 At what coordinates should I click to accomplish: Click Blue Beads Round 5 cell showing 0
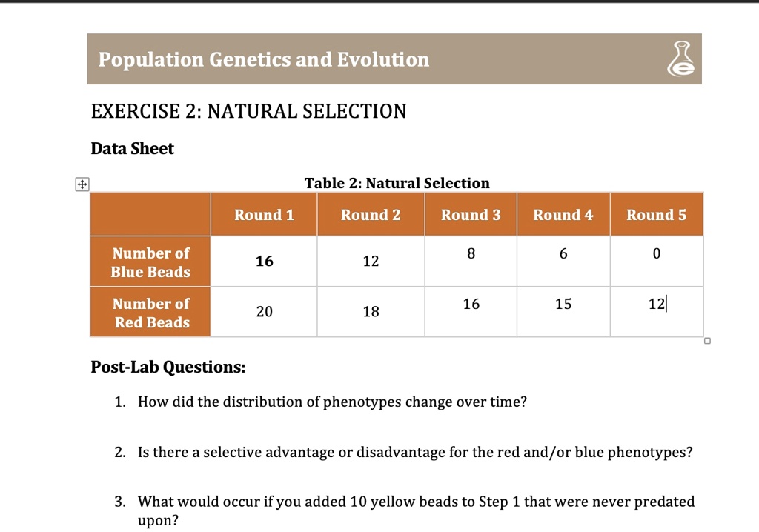(x=656, y=254)
